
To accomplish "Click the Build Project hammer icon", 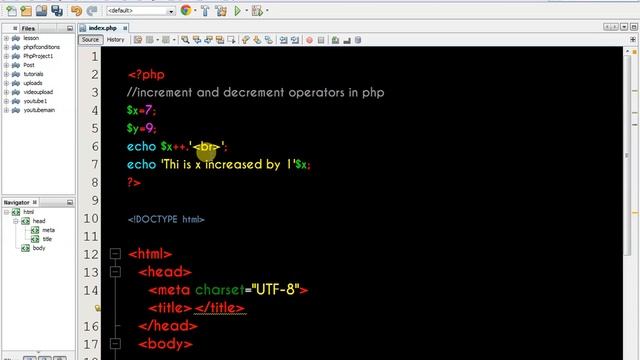I will tap(205, 11).
